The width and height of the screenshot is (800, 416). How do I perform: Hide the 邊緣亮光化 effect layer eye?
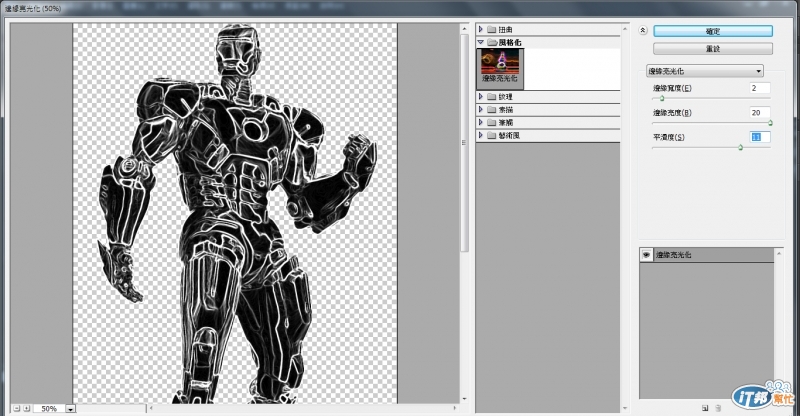tap(646, 255)
